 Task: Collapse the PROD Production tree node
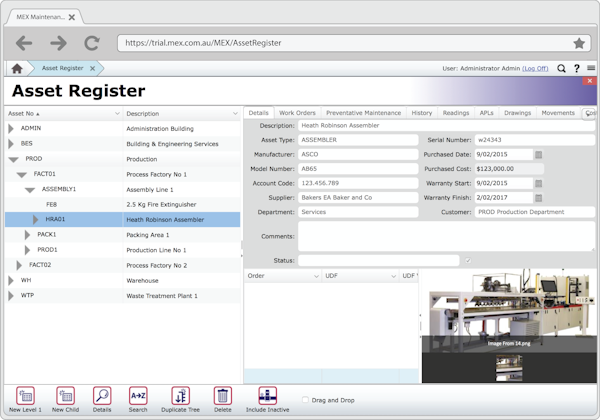tap(13, 159)
